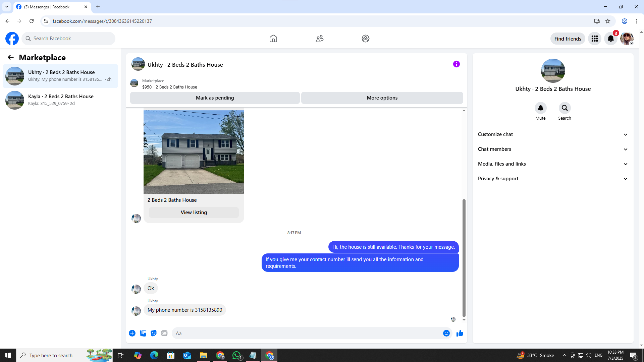Open the Groups icon in top navigation
This screenshot has width=644, height=362.
365,39
